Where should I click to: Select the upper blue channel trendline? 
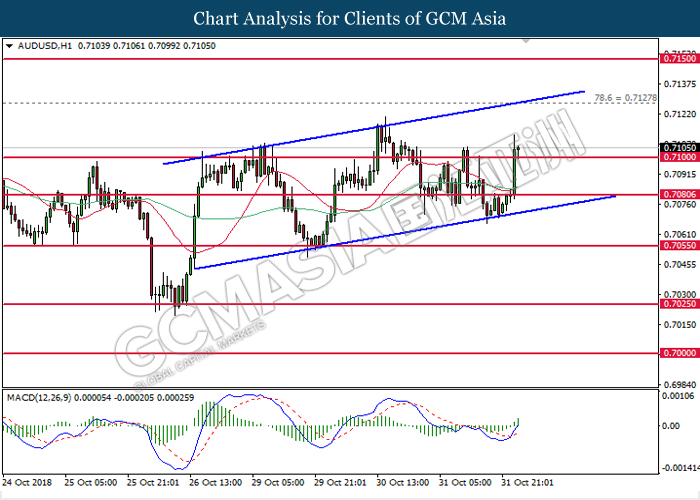tap(374, 128)
